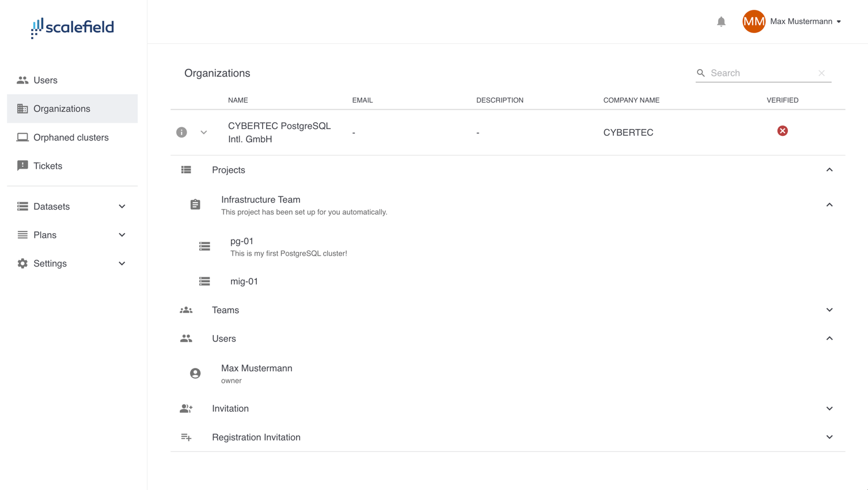Click the notification bell icon
Image resolution: width=868 pixels, height=490 pixels.
click(x=721, y=22)
